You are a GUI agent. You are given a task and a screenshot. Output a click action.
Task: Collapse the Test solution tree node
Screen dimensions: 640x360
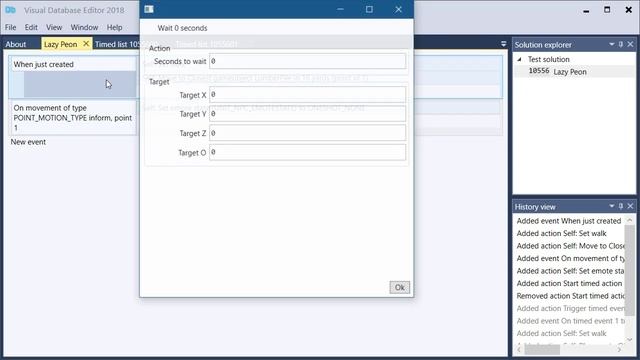point(519,60)
